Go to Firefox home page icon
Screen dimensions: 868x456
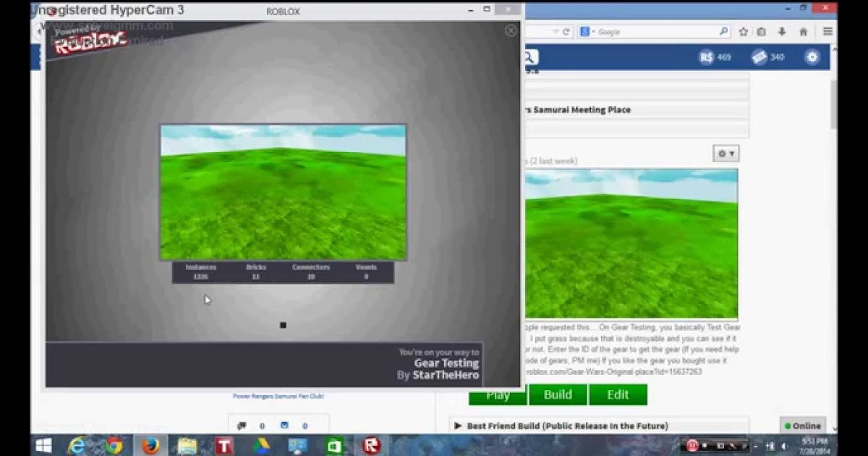coord(803,32)
